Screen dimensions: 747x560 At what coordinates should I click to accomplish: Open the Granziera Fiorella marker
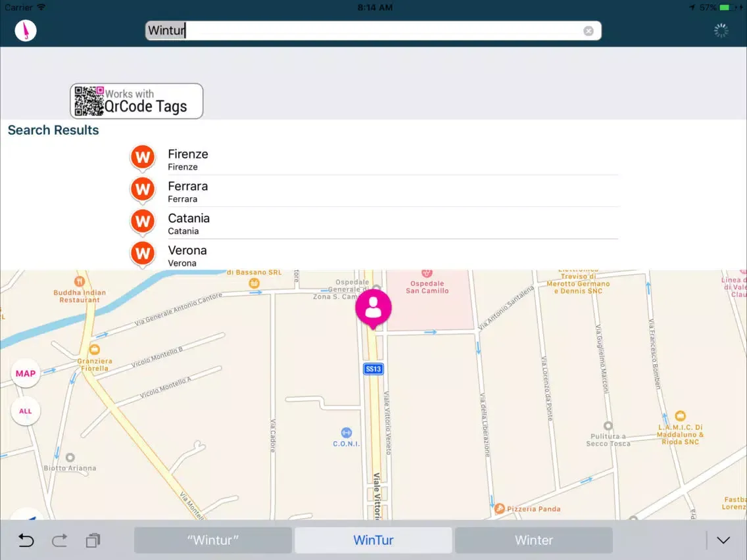coord(94,350)
